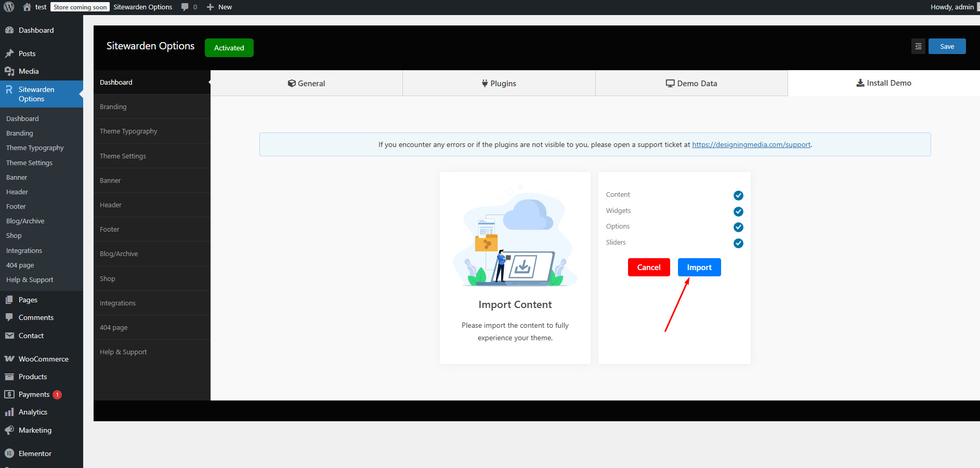Viewport: 980px width, 468px height.
Task: Open Theme Typography in the WordPress sidebar submenu
Action: 35,148
